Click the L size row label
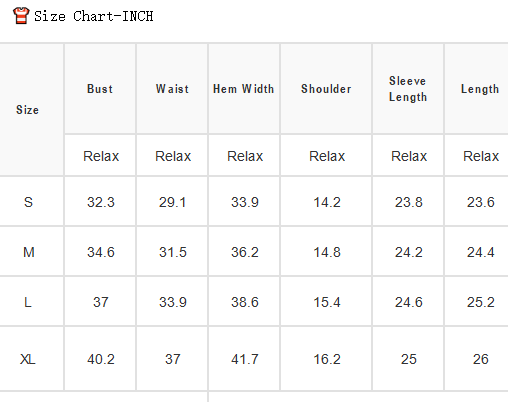Image resolution: width=508 pixels, height=402 pixels. tap(28, 302)
